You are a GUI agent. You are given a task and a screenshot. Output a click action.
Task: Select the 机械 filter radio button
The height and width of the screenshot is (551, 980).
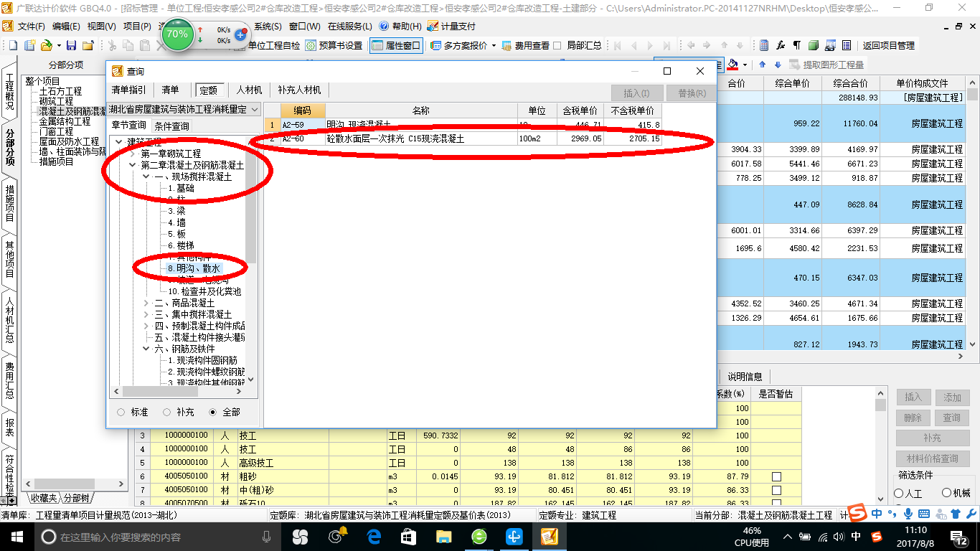click(946, 494)
